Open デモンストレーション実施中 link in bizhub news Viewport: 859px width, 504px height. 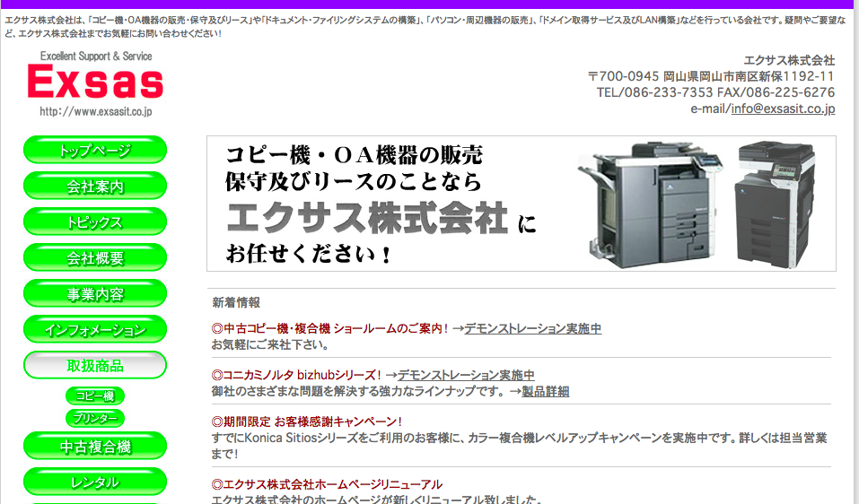[466, 375]
